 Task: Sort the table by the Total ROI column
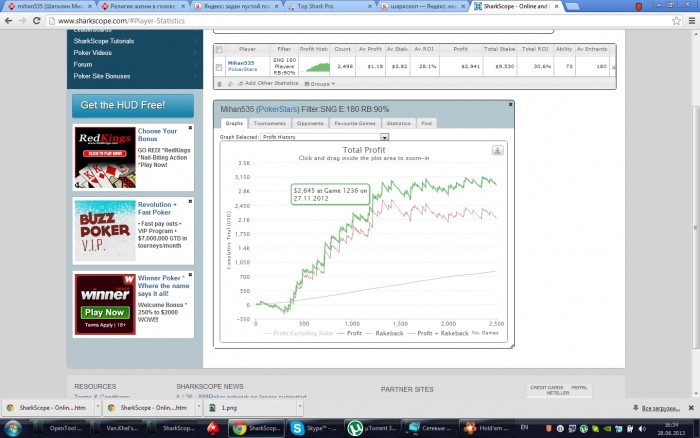[535, 49]
